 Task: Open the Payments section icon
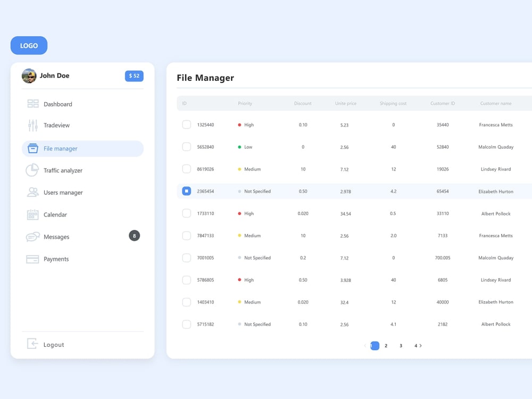(32, 259)
